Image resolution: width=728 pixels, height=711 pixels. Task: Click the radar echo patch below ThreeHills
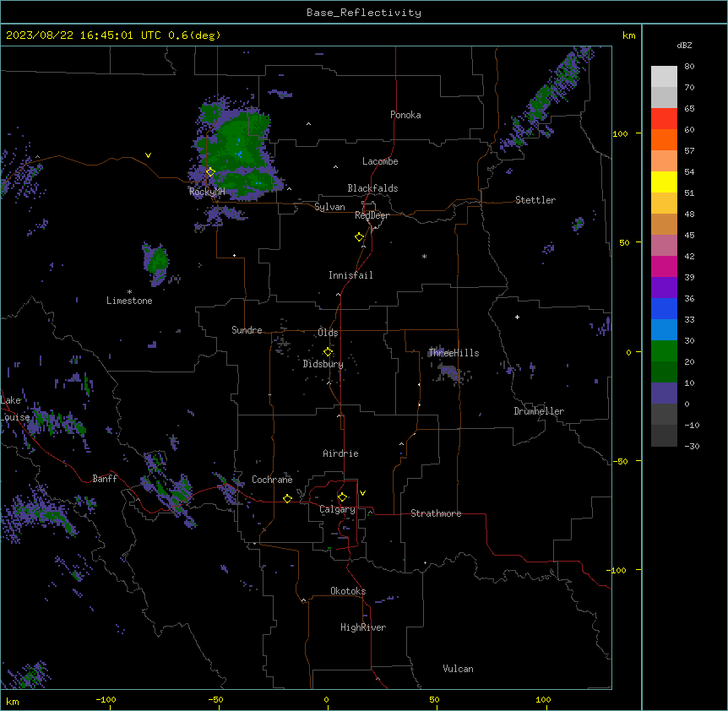click(x=449, y=372)
